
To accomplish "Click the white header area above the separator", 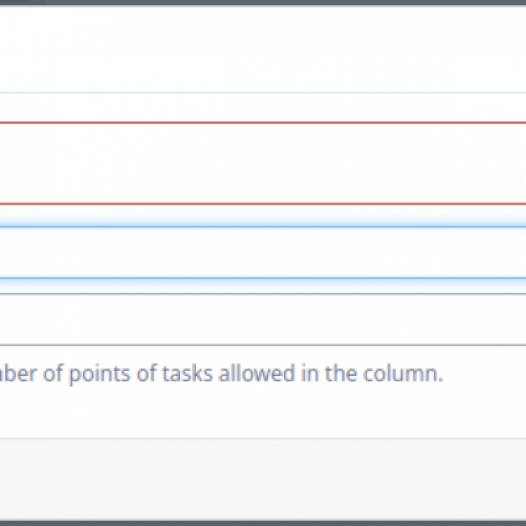I will click(263, 49).
